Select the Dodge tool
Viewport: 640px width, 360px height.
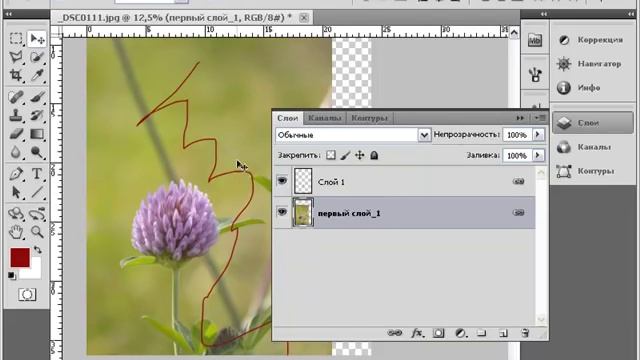coord(37,152)
